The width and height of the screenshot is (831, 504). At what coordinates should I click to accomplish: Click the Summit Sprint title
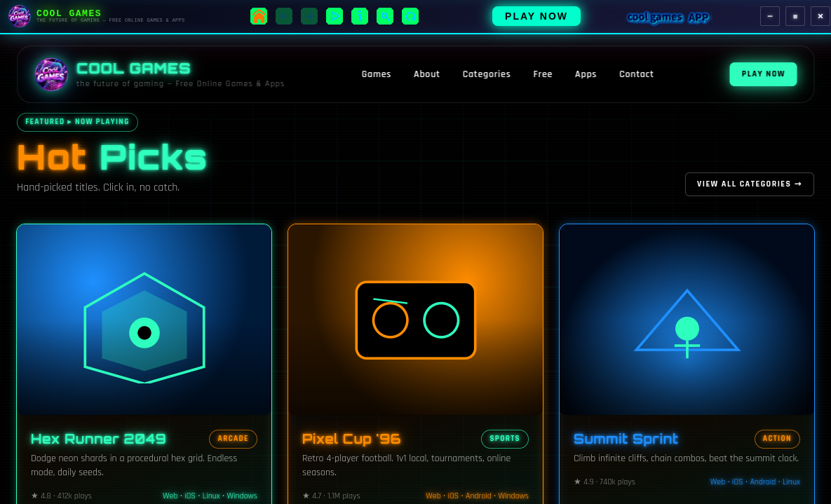626,439
